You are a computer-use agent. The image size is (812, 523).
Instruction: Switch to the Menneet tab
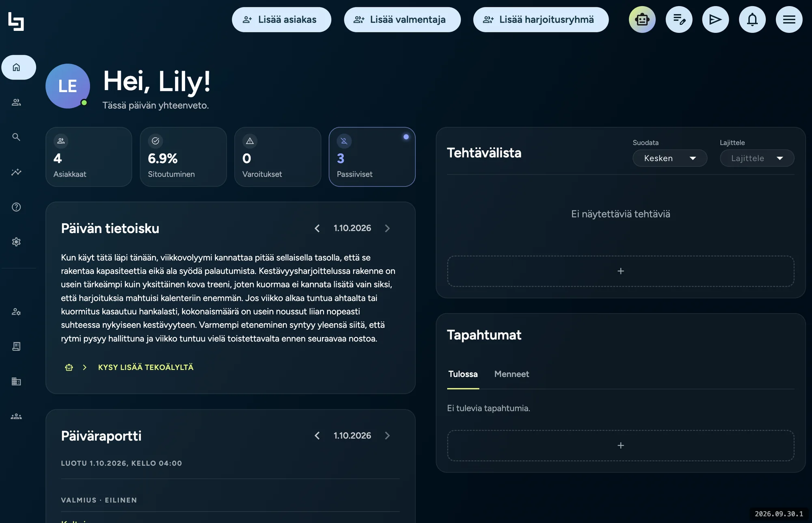(x=512, y=374)
